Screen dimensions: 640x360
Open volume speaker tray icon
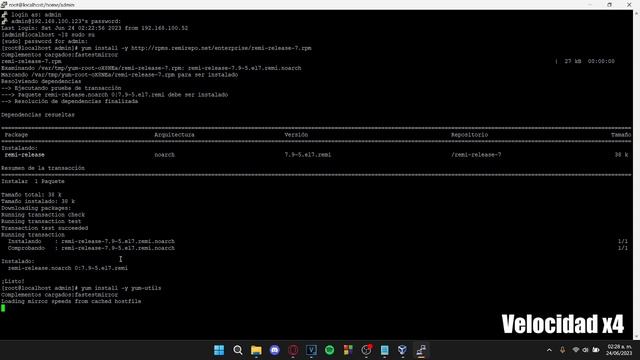[585, 350]
